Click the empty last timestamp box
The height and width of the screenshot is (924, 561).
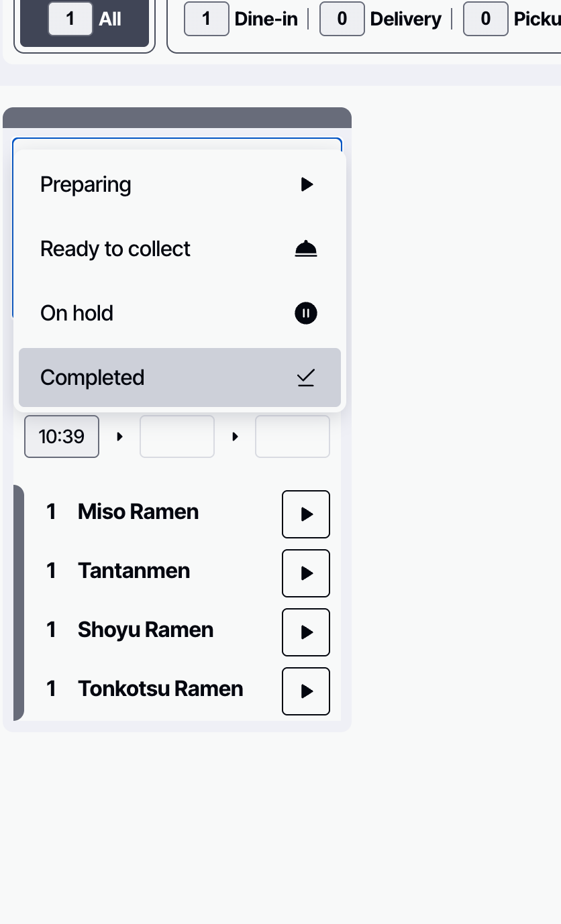click(293, 437)
